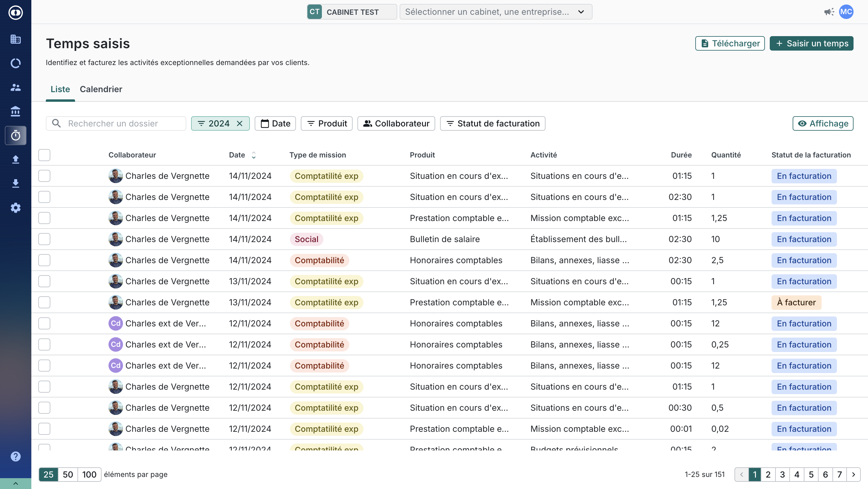Show 25 elements per page
This screenshot has width=868, height=489.
(x=49, y=475)
